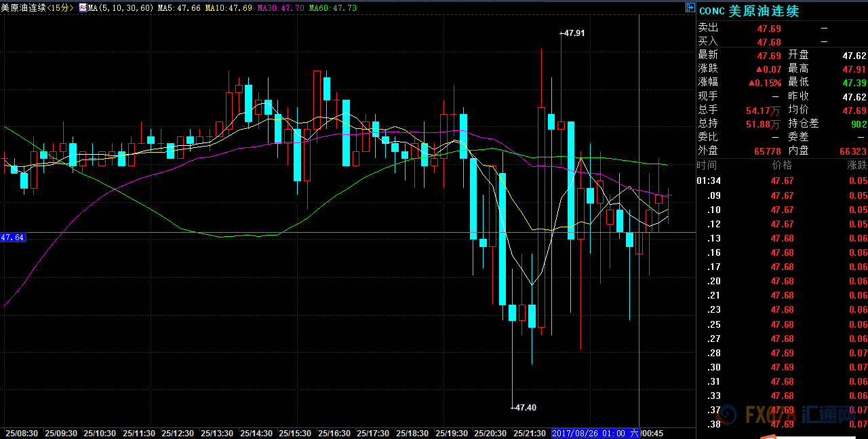
Task: Click the magenta MA30 legend label
Action: point(280,8)
